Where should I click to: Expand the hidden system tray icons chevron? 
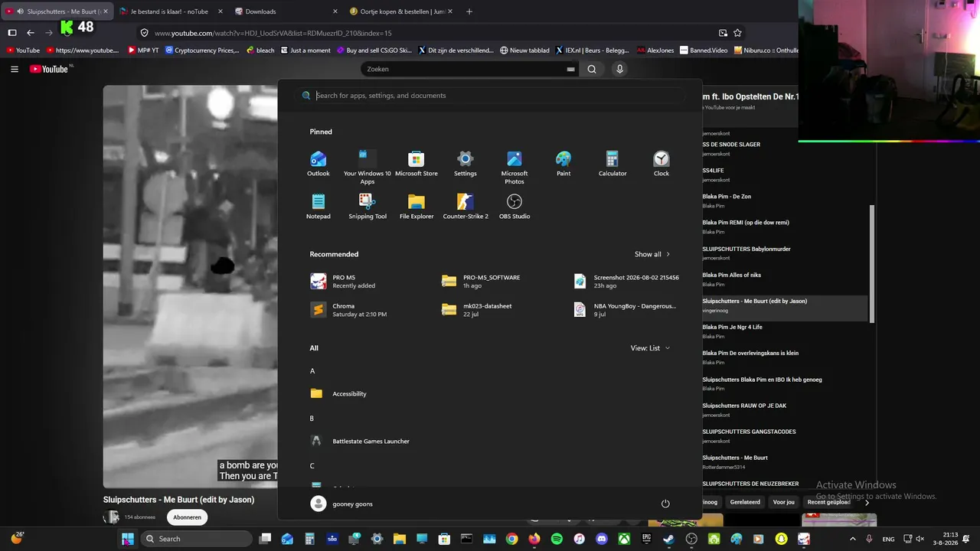[x=853, y=539]
